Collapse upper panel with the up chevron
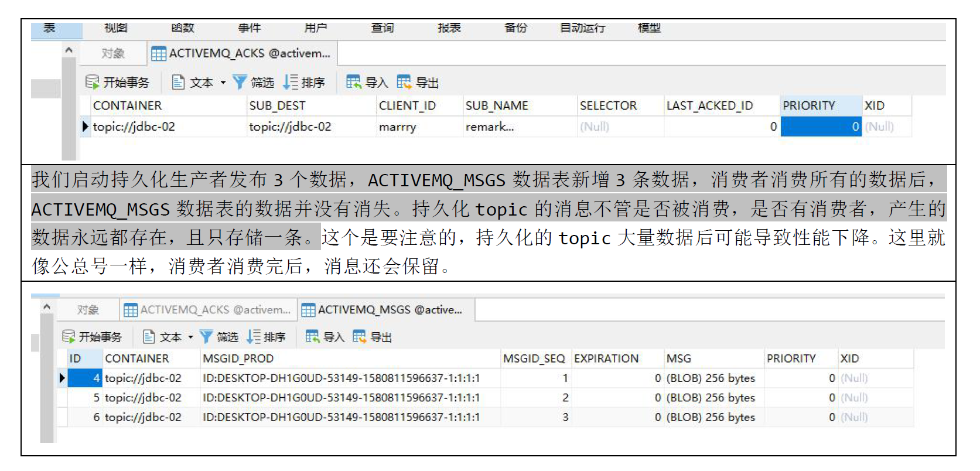This screenshot has height=471, width=980. pyautogui.click(x=69, y=50)
